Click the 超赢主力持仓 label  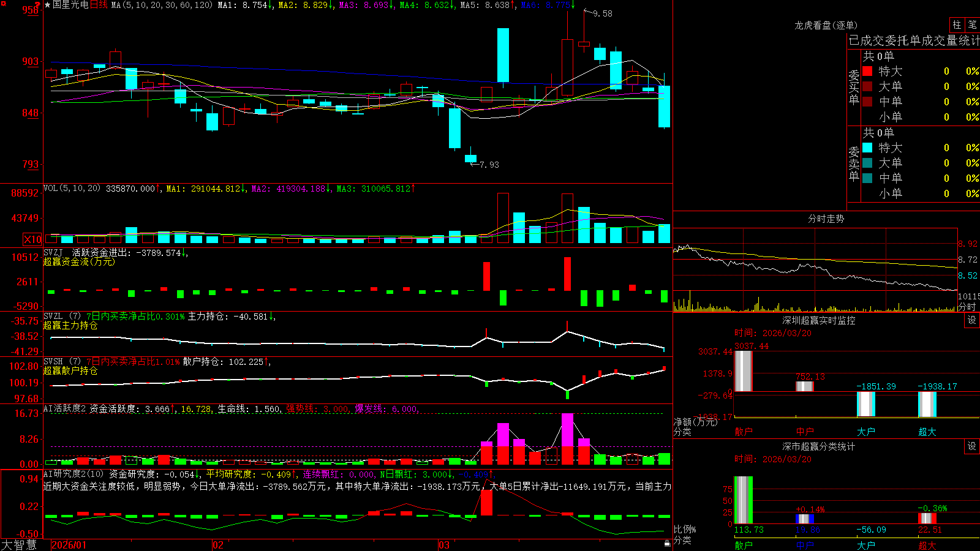coord(70,325)
